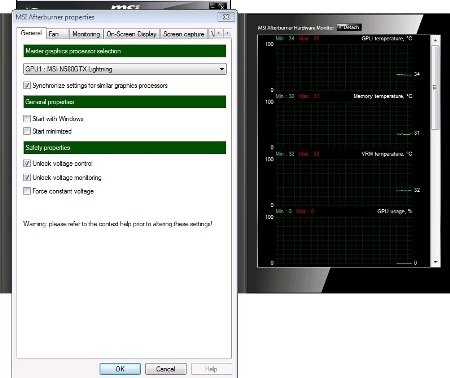The width and height of the screenshot is (450, 378).
Task: Click the General properties header
Action: pos(125,102)
